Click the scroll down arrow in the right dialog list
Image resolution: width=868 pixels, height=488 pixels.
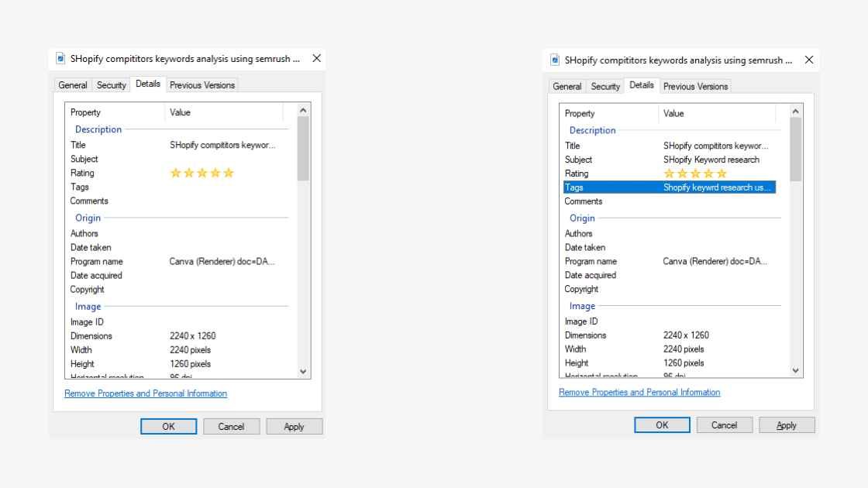[795, 371]
